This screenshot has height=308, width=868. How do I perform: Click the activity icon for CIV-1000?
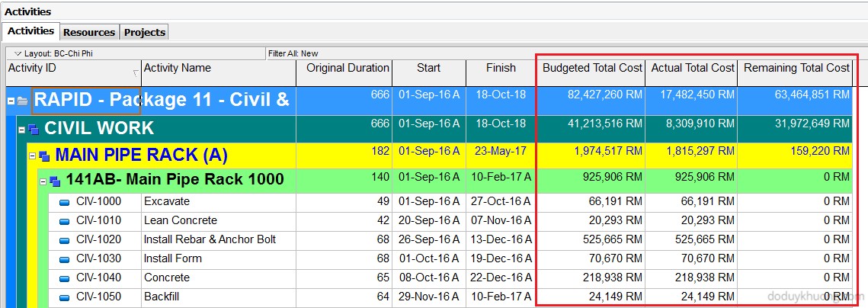pyautogui.click(x=65, y=202)
